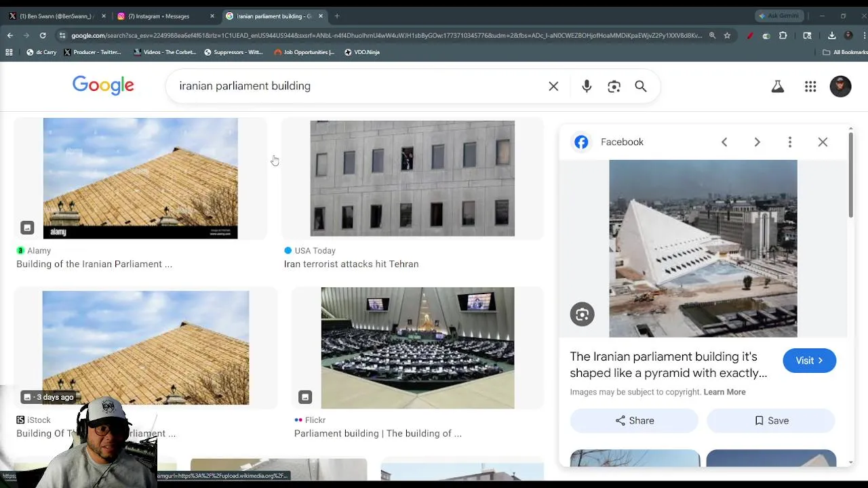Viewport: 868px width, 488px height.
Task: Select the Iranian parliament building Google tab
Action: 274,16
